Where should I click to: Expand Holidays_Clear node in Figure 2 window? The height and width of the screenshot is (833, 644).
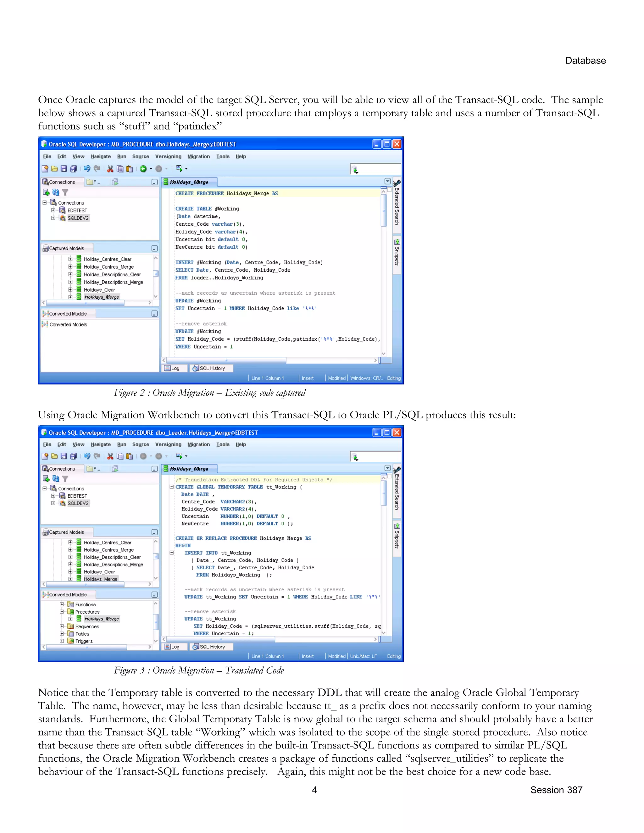click(70, 289)
